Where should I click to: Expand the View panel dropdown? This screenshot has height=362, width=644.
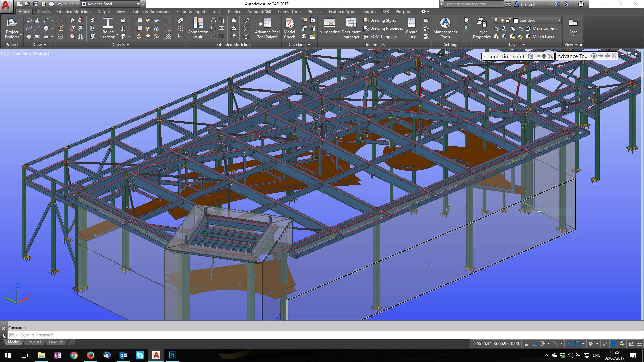pos(571,45)
